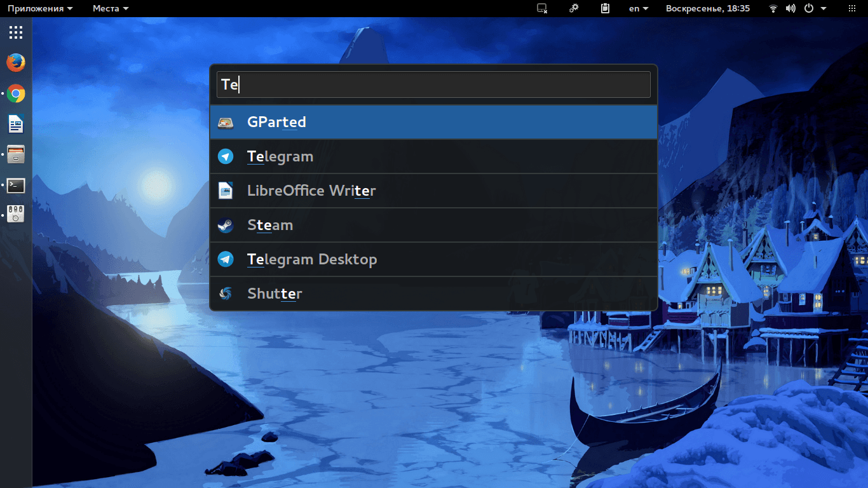
Task: Select the GParted search result
Action: click(433, 122)
